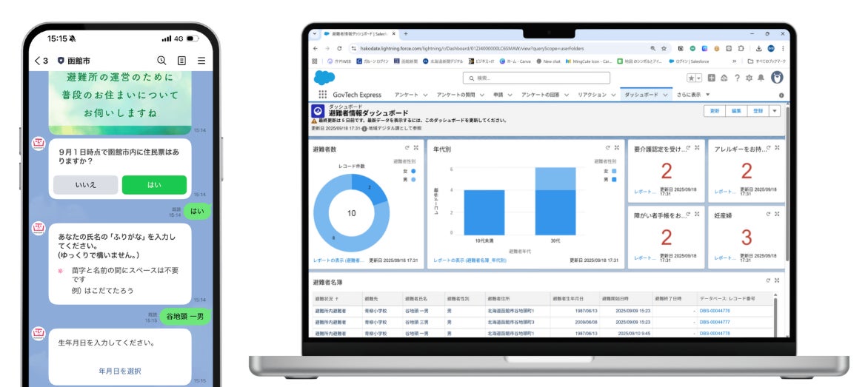Click the 10代未満 bar in 年代別 chart

point(484,213)
